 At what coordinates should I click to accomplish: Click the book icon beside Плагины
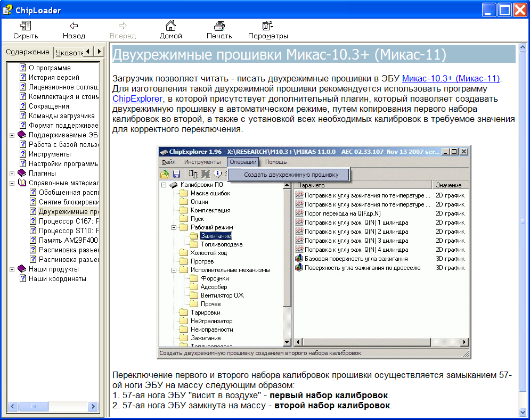(22, 174)
